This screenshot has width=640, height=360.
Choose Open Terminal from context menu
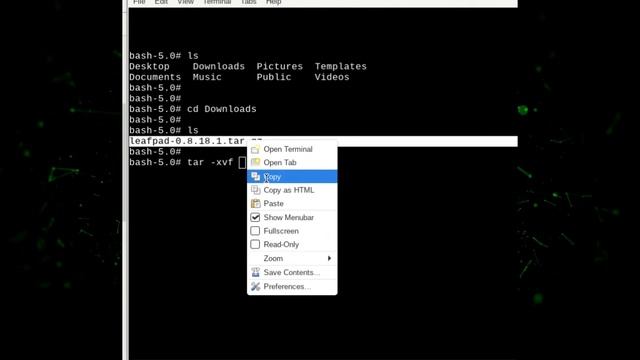click(x=292, y=149)
